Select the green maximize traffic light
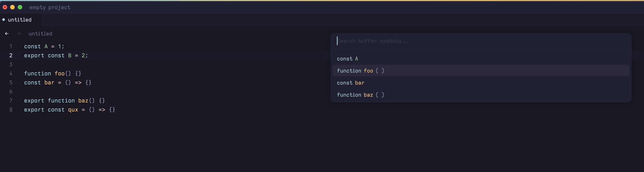The height and width of the screenshot is (172, 644). (20, 7)
